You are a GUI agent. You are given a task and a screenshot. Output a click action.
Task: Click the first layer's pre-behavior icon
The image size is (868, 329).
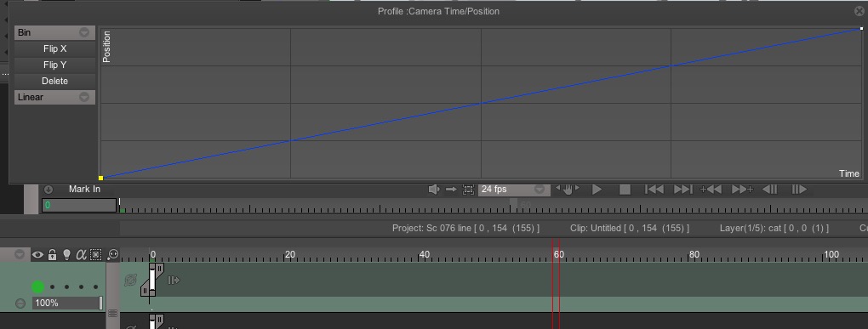[131, 281]
